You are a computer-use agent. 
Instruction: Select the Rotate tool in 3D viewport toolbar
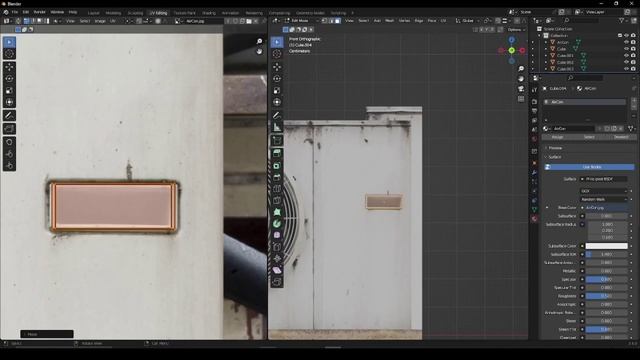coord(277,79)
